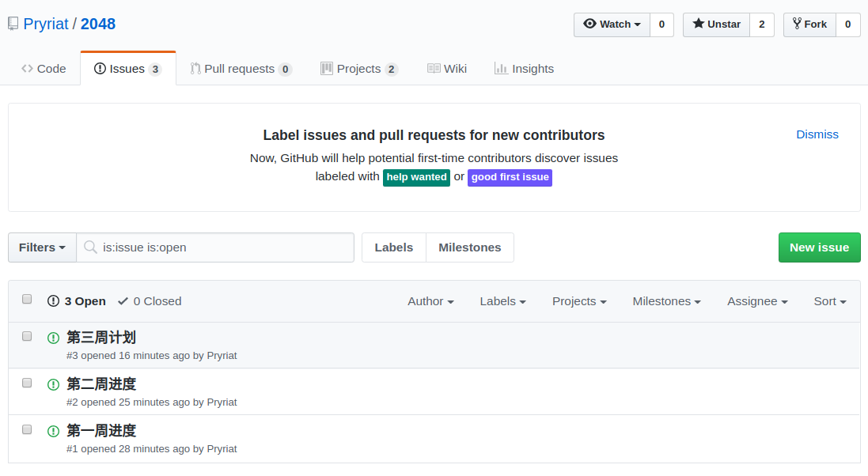Click the magnifier icon in search box
The height and width of the screenshot is (476, 868).
tap(90, 247)
